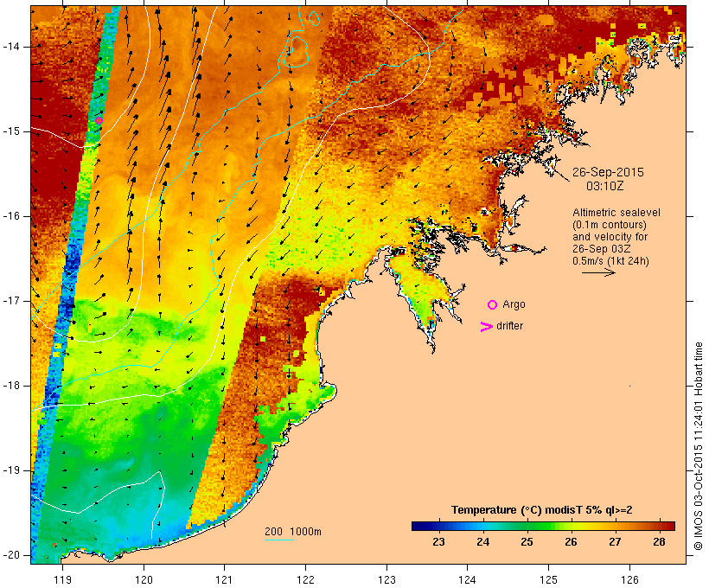This screenshot has height=588, width=709.
Task: Click longitude axis label 124
Action: 468,579
